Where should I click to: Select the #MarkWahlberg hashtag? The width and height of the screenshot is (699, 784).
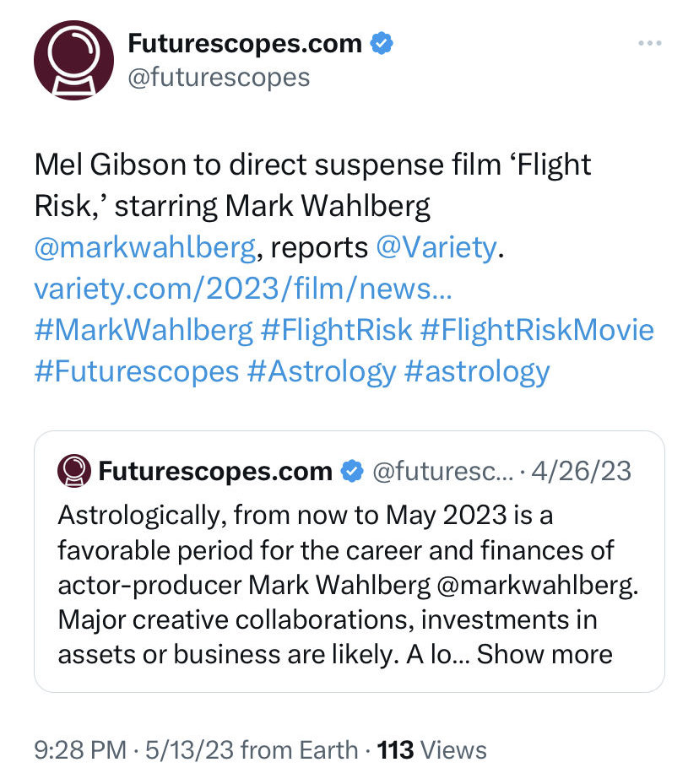click(144, 331)
